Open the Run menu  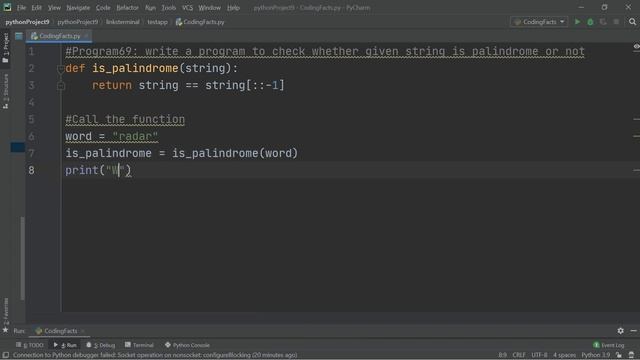pos(150,8)
